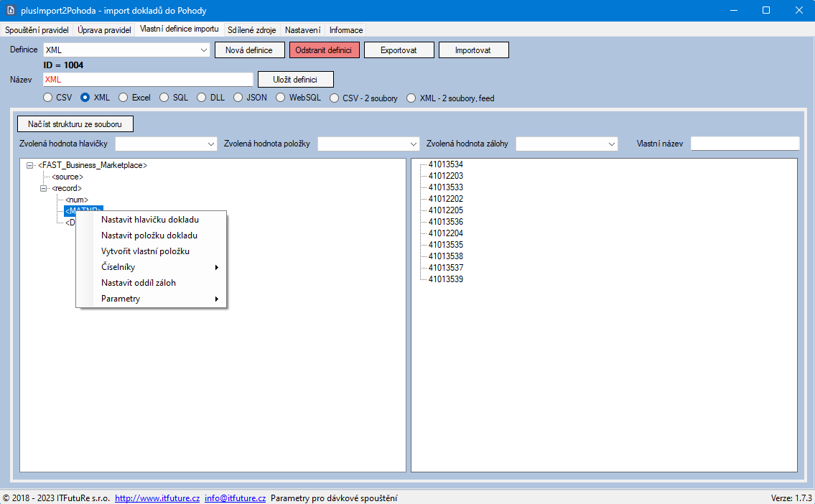Screen dimensions: 815x504
Task: Click Načíst strukturu ze souboru button
Action: click(x=75, y=124)
